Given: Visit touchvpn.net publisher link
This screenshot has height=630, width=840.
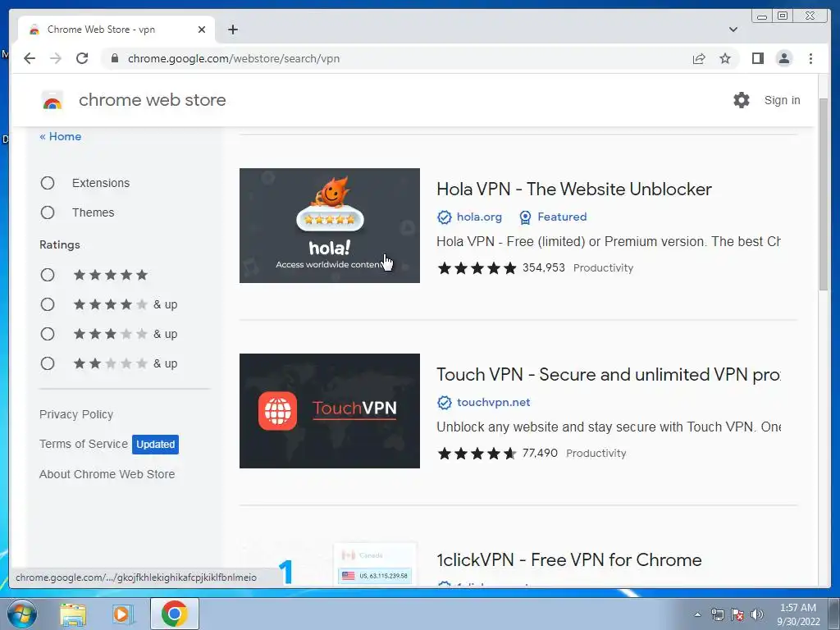Looking at the screenshot, I should [493, 402].
